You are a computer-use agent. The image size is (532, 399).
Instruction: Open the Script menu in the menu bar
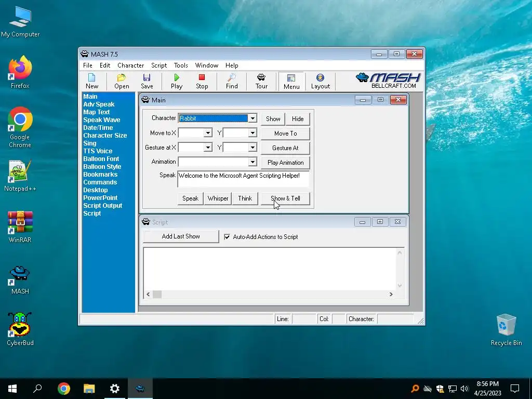pos(159,65)
